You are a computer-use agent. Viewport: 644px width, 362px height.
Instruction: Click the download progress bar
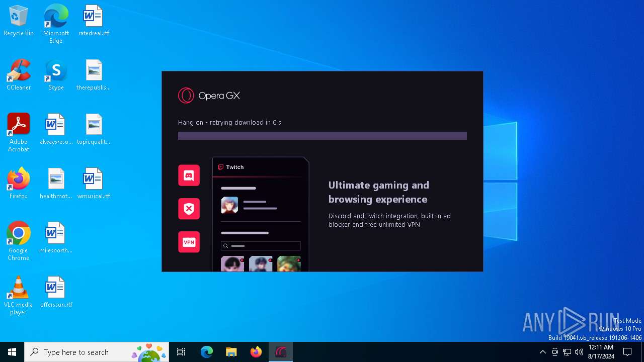323,136
